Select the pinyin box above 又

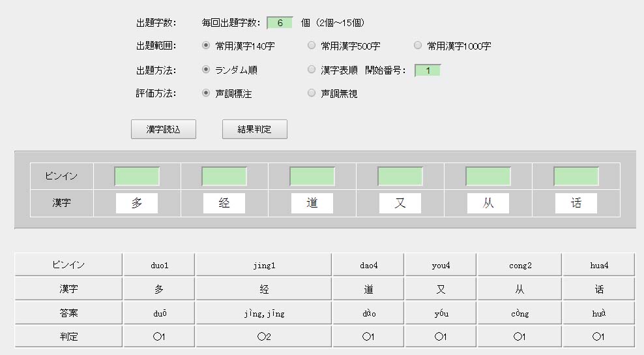[x=400, y=176]
